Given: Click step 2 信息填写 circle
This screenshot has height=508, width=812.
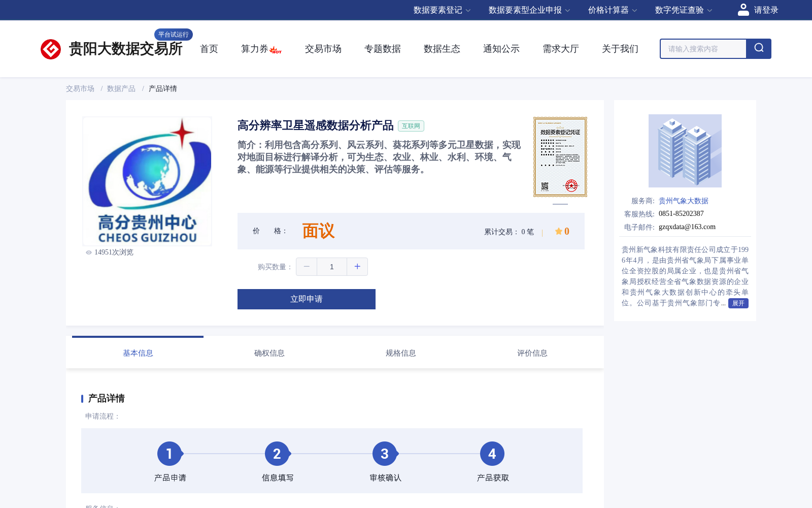Looking at the screenshot, I should (x=277, y=454).
